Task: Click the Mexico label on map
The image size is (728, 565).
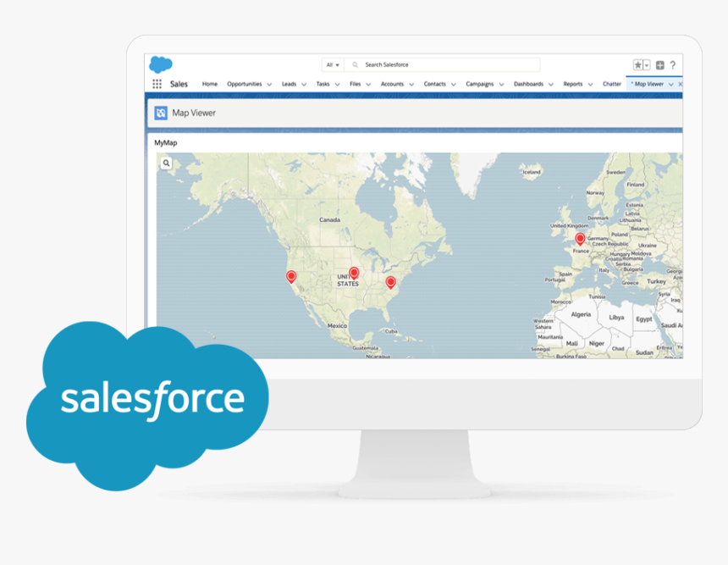Action: click(x=337, y=326)
